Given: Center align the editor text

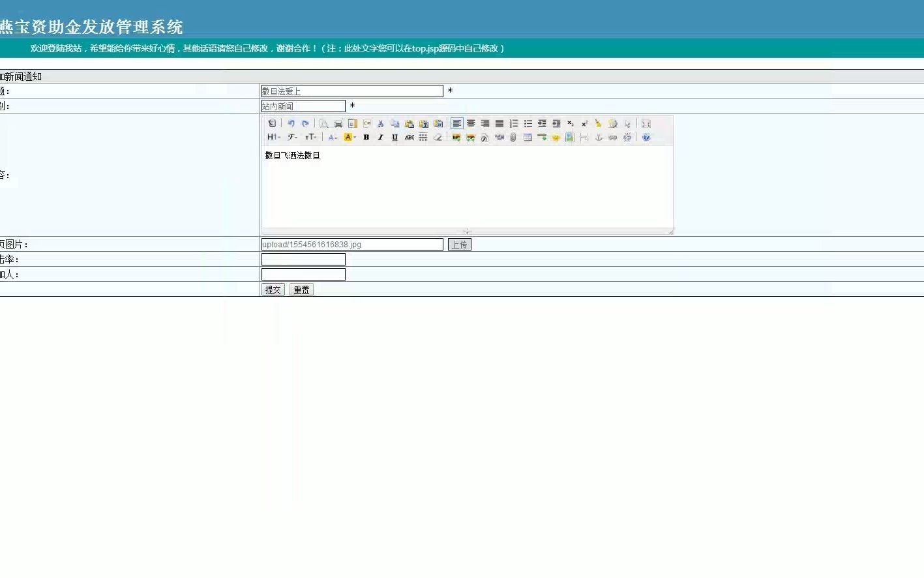Looking at the screenshot, I should (x=471, y=123).
